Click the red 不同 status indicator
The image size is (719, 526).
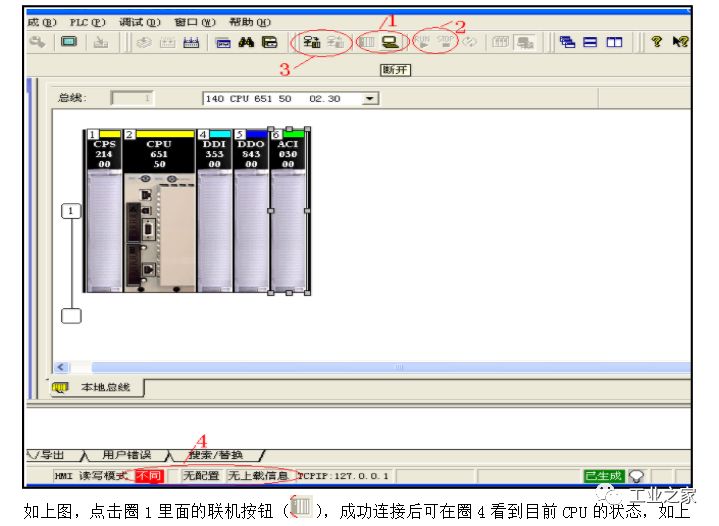pyautogui.click(x=149, y=476)
